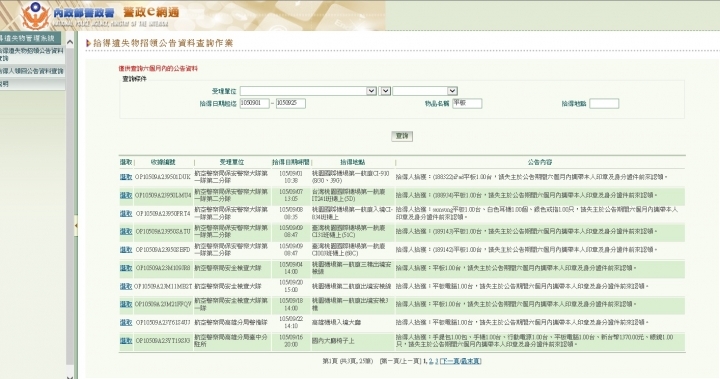Click the unit cell 航空警察局高雄分局臺中分駐所
The image size is (720, 379).
(231, 340)
